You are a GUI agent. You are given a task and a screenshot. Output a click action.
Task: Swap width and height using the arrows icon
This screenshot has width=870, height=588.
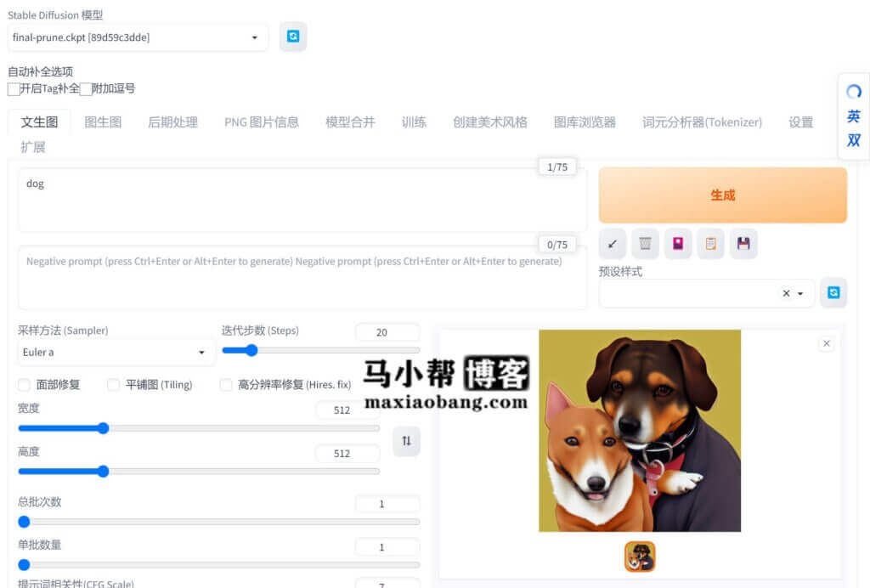pyautogui.click(x=406, y=441)
